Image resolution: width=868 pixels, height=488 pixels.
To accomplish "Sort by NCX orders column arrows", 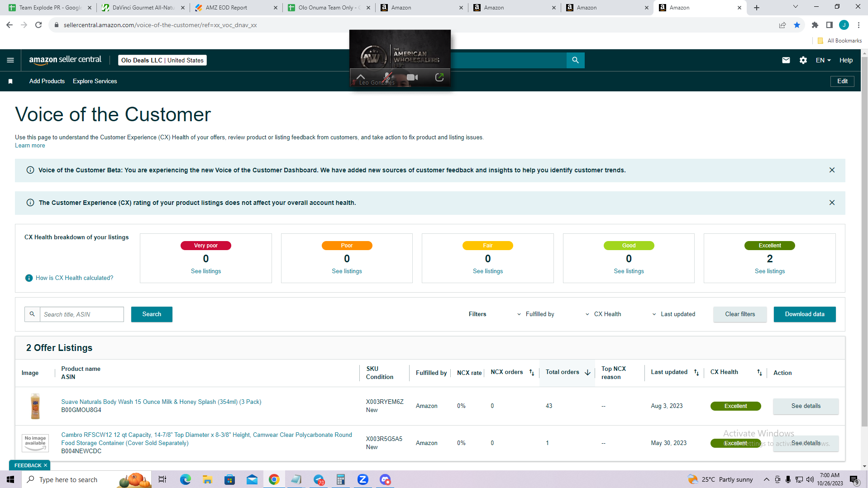I will (x=532, y=373).
